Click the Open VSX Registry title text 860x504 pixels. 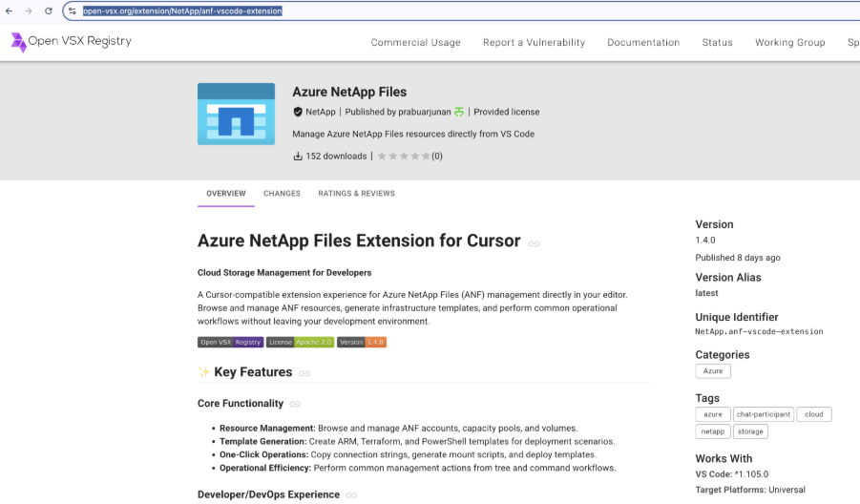coord(80,41)
